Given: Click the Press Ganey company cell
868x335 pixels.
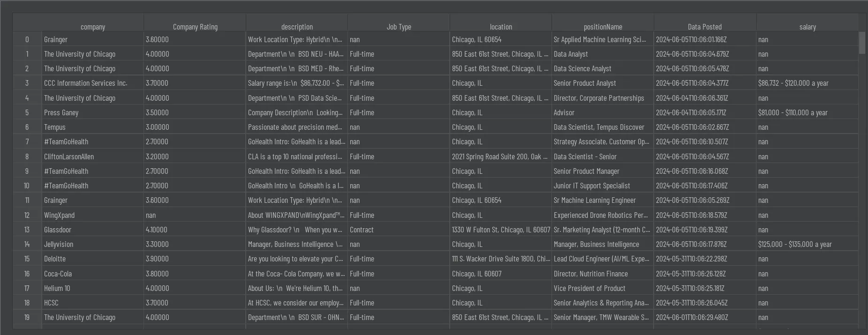Looking at the screenshot, I should click(x=93, y=112).
